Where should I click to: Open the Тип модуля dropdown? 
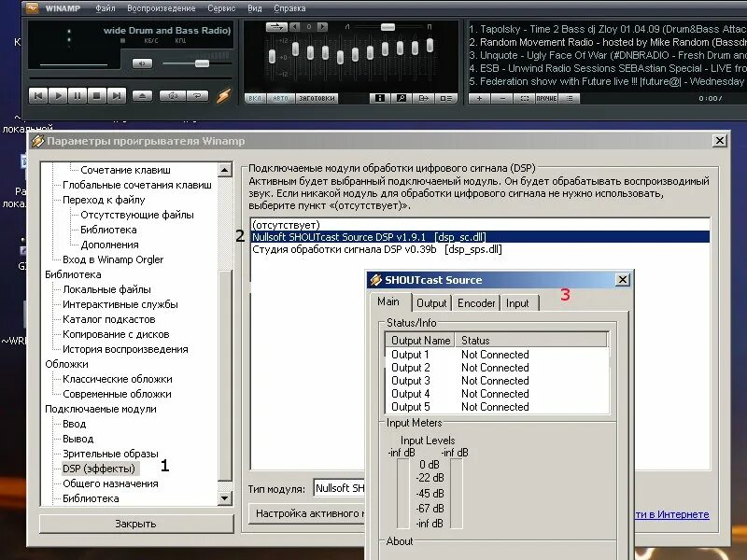click(x=339, y=488)
